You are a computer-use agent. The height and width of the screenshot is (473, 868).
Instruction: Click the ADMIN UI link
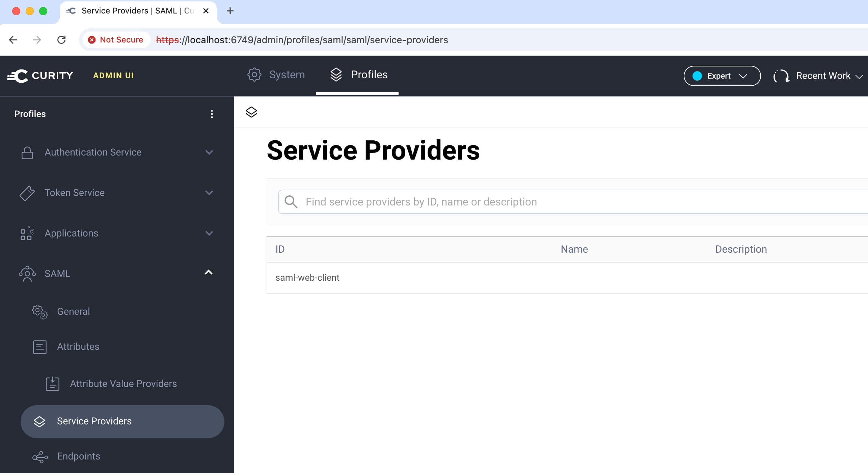tap(113, 76)
